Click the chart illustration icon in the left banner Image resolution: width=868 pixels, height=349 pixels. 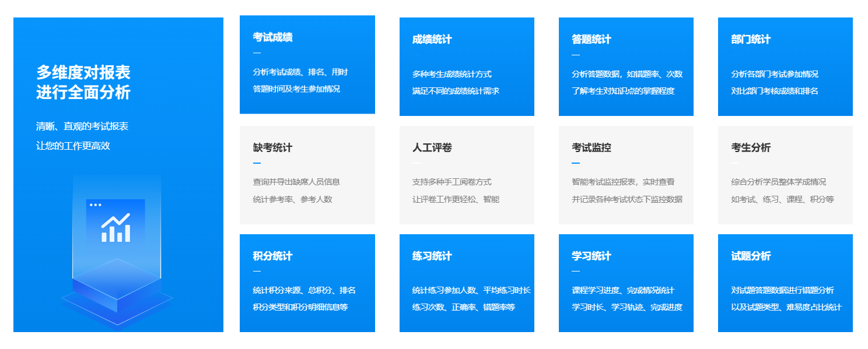click(116, 222)
